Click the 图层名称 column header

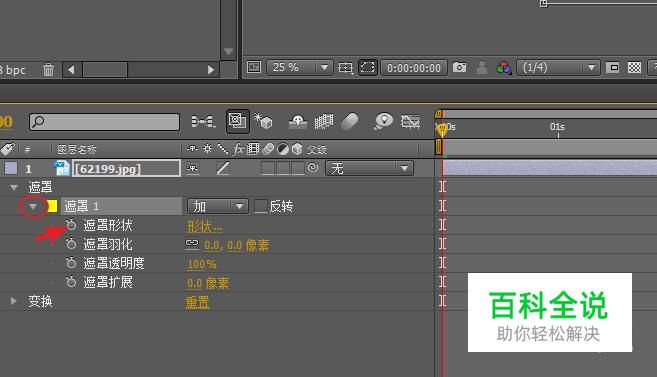pos(77,149)
